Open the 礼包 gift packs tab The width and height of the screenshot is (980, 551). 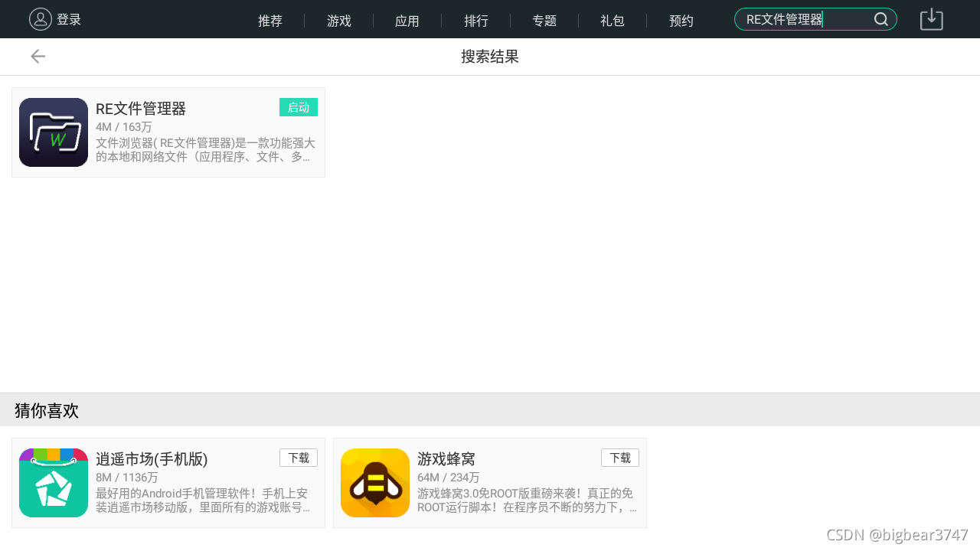(612, 21)
